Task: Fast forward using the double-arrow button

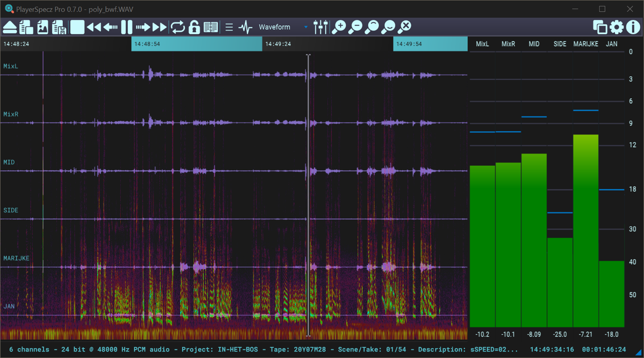Action: 160,27
